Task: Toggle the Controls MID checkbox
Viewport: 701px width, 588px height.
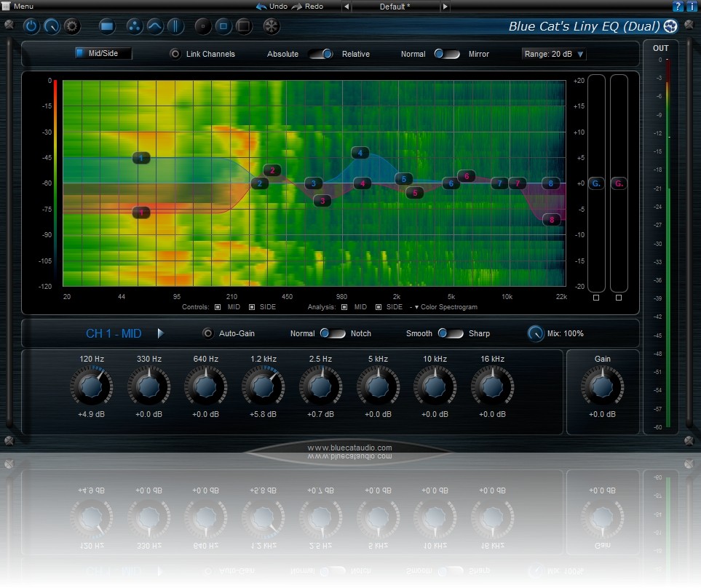Action: 218,307
